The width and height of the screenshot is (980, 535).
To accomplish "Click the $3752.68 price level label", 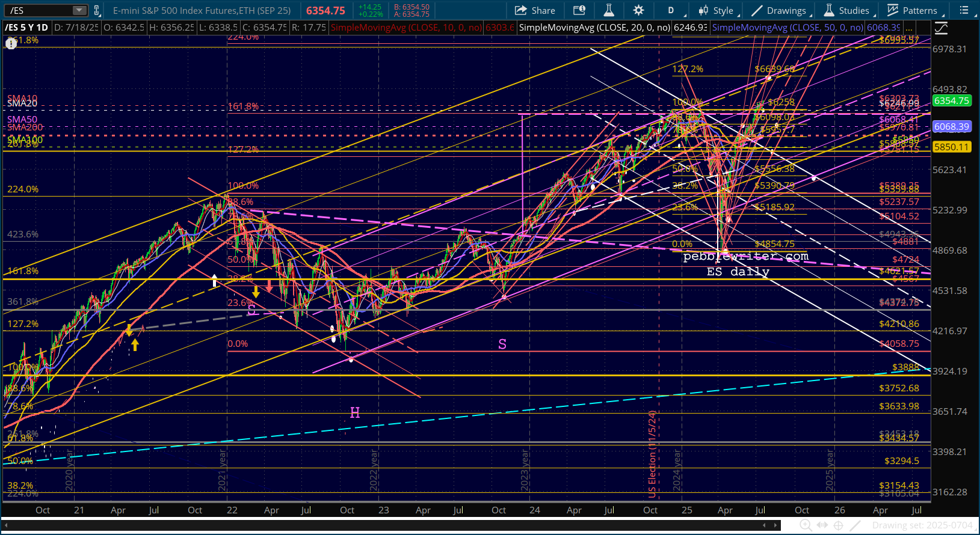I will tap(899, 388).
